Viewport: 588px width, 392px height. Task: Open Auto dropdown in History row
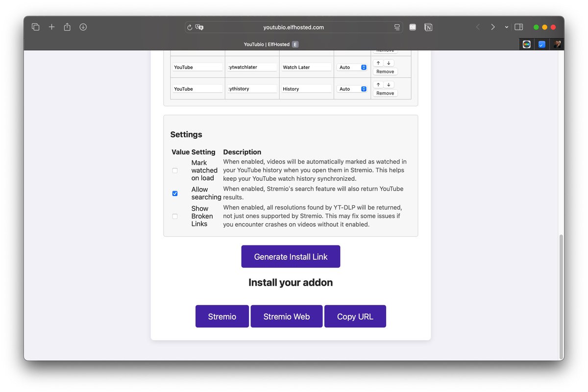(x=352, y=89)
